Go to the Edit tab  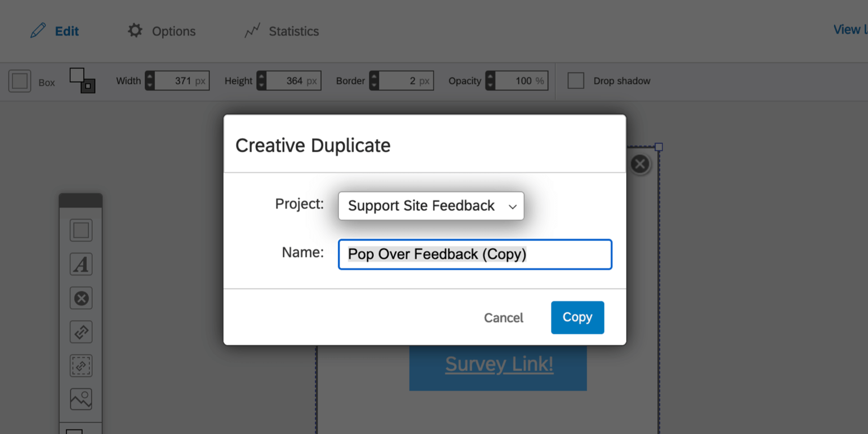55,31
